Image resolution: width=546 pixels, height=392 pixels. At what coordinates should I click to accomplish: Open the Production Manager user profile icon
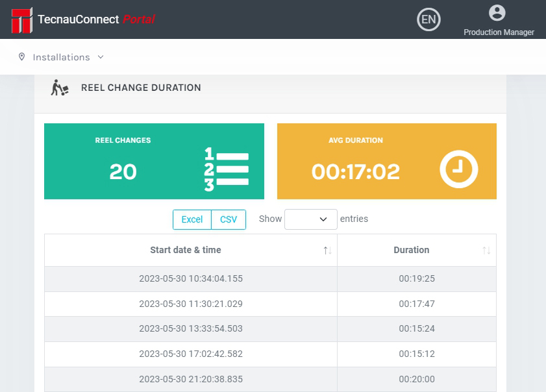click(x=497, y=14)
